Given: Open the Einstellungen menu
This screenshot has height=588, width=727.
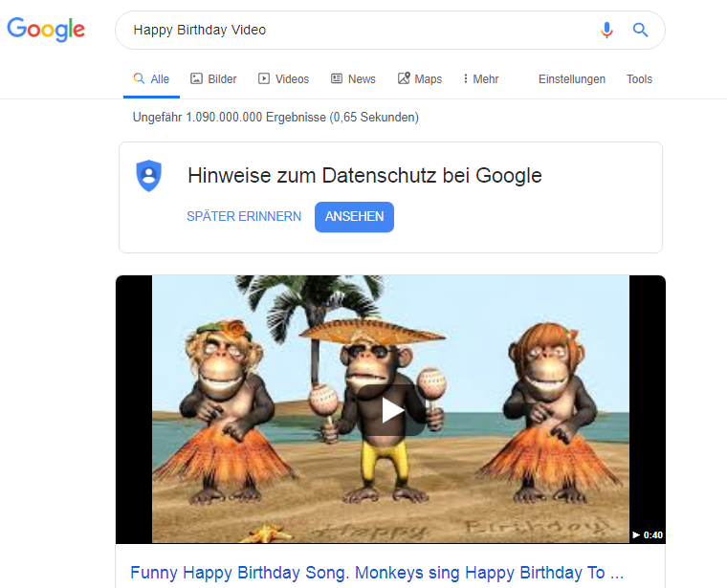Looking at the screenshot, I should coord(572,79).
